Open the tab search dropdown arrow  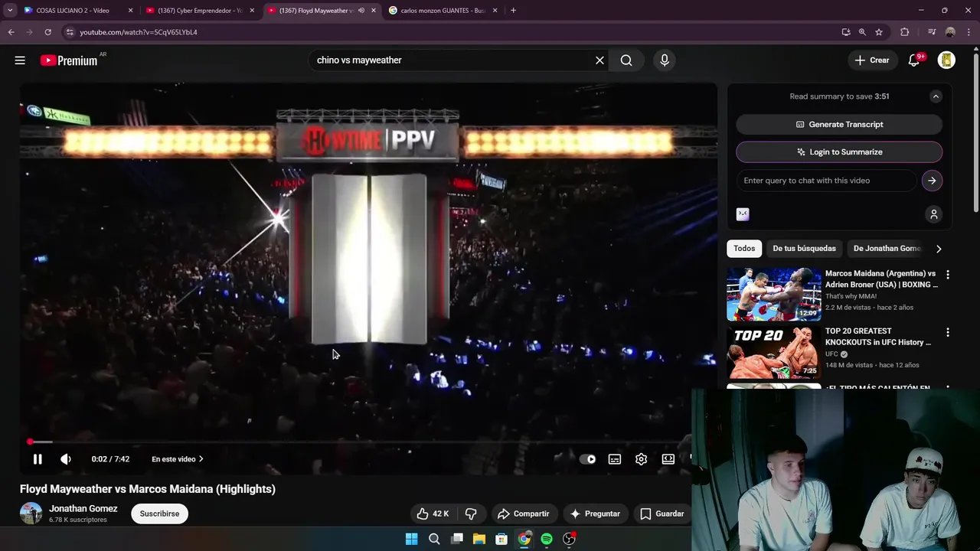pos(10,11)
